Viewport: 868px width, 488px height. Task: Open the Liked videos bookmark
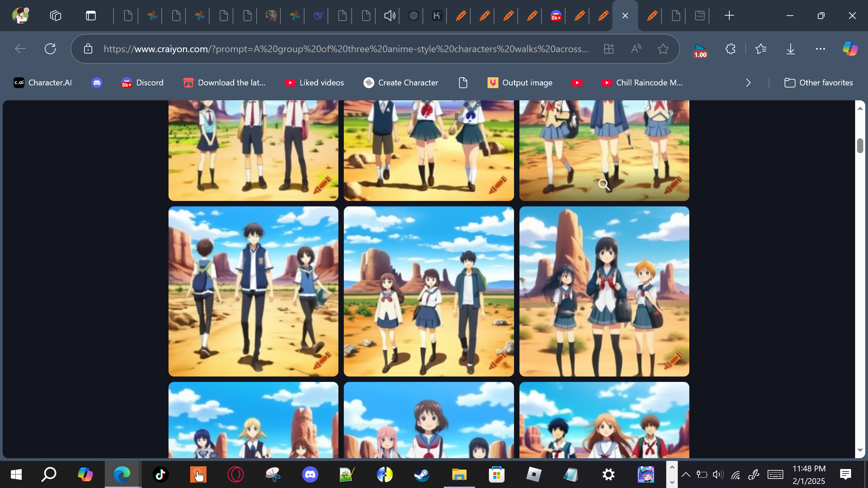[314, 83]
